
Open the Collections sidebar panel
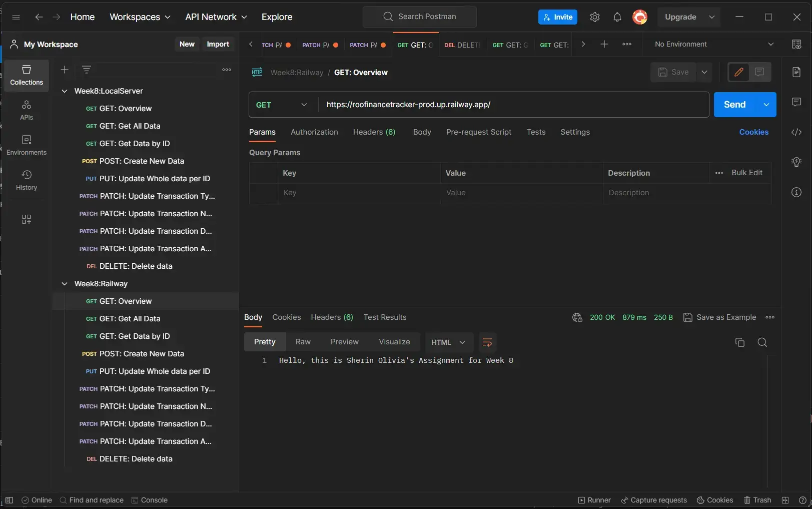point(27,76)
